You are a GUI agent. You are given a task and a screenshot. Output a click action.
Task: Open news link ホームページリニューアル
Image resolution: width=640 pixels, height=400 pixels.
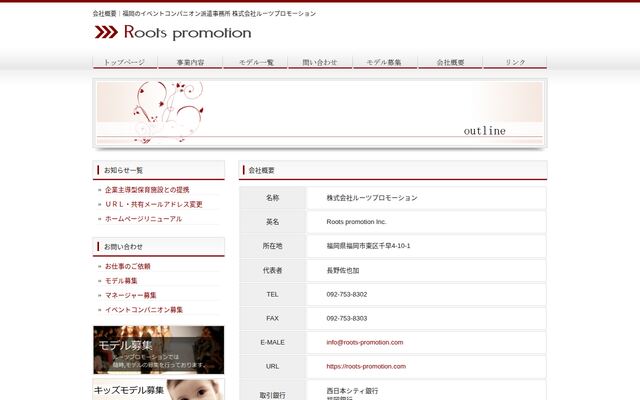coord(144,219)
